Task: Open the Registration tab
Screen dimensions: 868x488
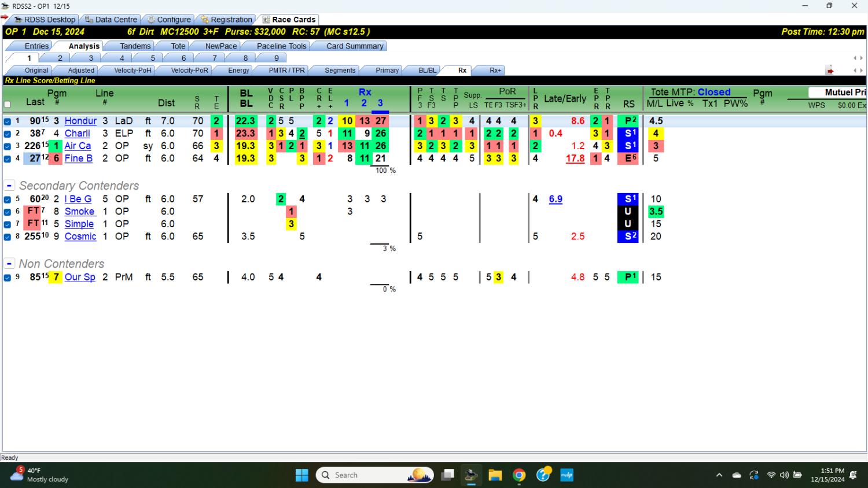Action: click(x=226, y=20)
